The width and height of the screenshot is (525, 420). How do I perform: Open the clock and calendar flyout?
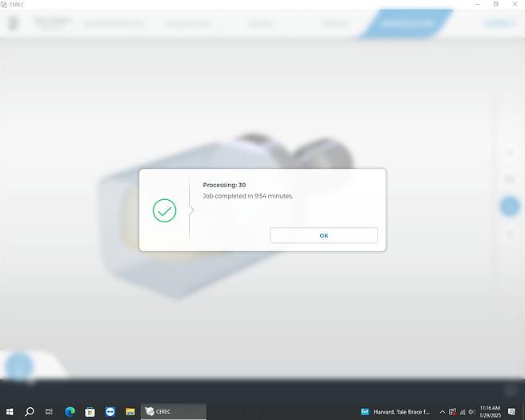tap(490, 411)
